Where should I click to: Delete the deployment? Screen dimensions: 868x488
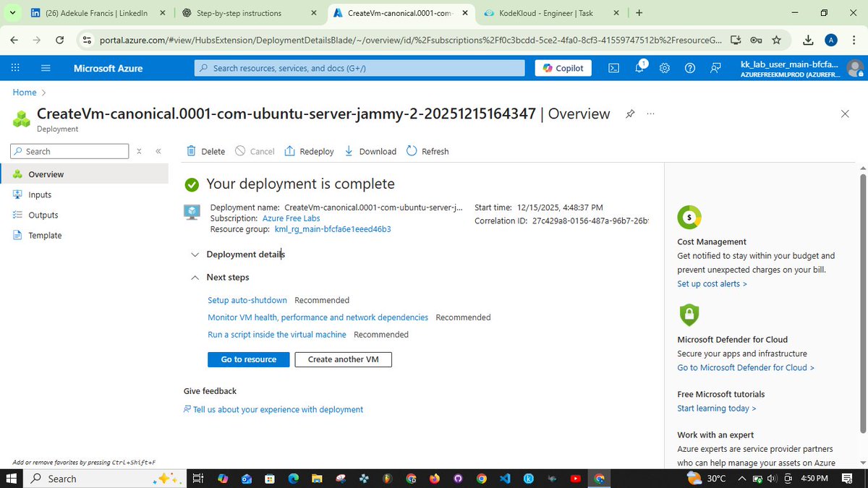(x=205, y=151)
